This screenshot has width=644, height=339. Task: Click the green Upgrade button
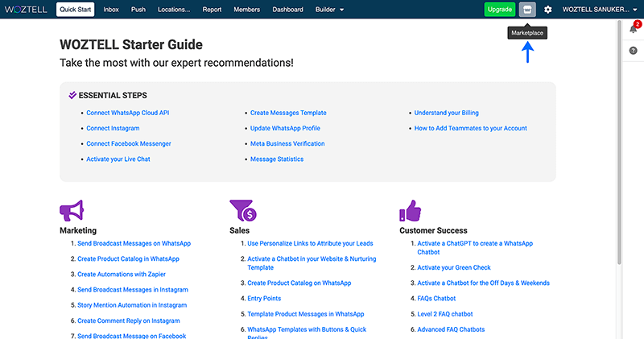(499, 10)
